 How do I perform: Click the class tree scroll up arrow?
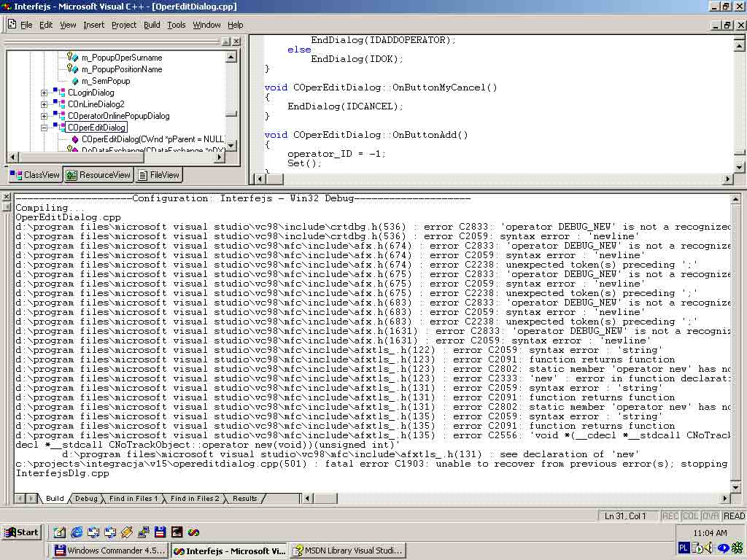click(231, 57)
